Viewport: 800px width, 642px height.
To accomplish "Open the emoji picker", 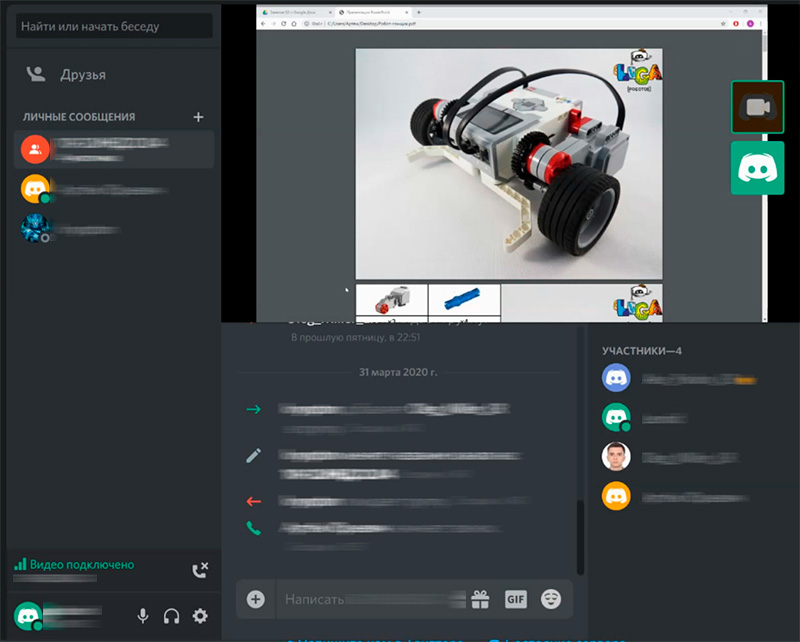I will 550,599.
